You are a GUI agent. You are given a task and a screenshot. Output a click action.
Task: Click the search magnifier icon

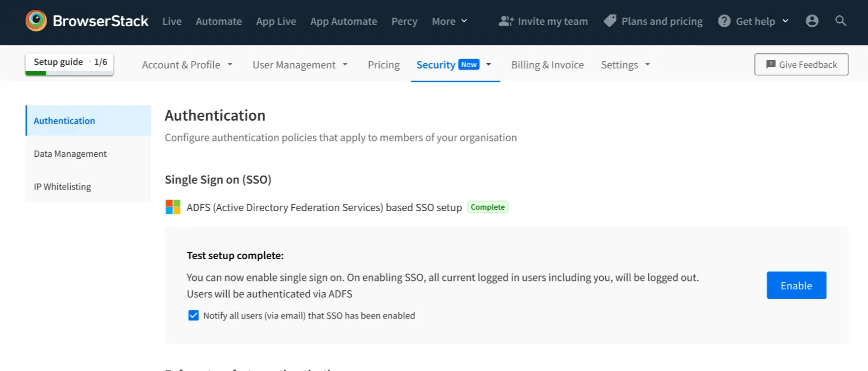coord(840,21)
